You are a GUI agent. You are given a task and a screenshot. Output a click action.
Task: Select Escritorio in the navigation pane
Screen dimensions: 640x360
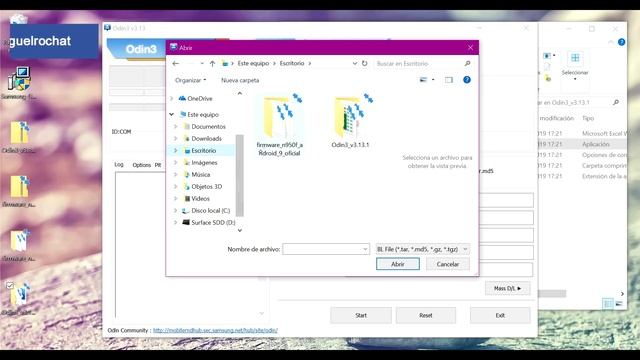click(x=204, y=151)
